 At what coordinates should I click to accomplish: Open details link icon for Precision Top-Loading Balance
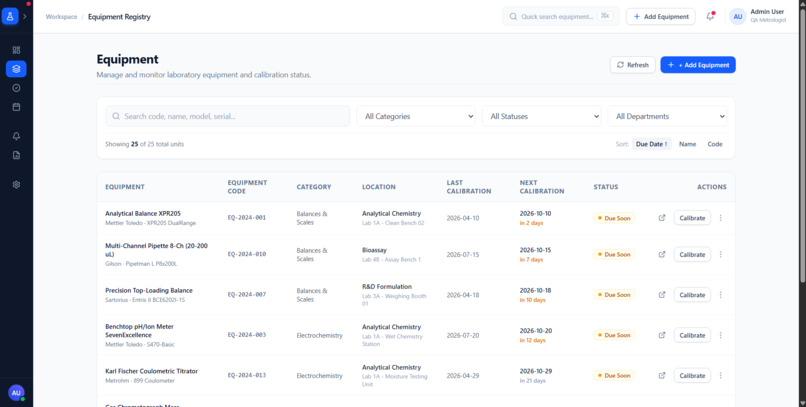point(662,295)
